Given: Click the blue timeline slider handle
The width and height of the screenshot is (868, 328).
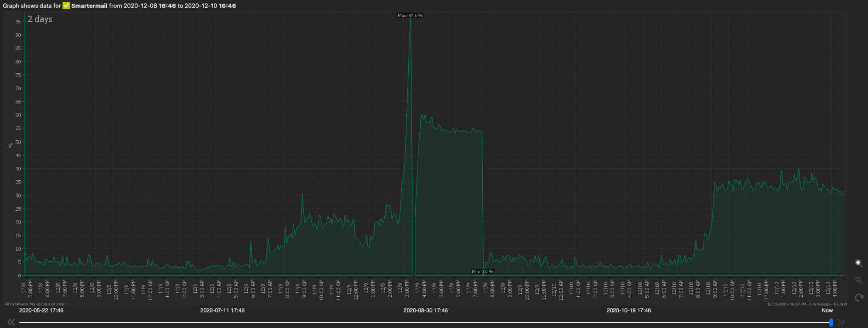Looking at the screenshot, I should [x=831, y=322].
